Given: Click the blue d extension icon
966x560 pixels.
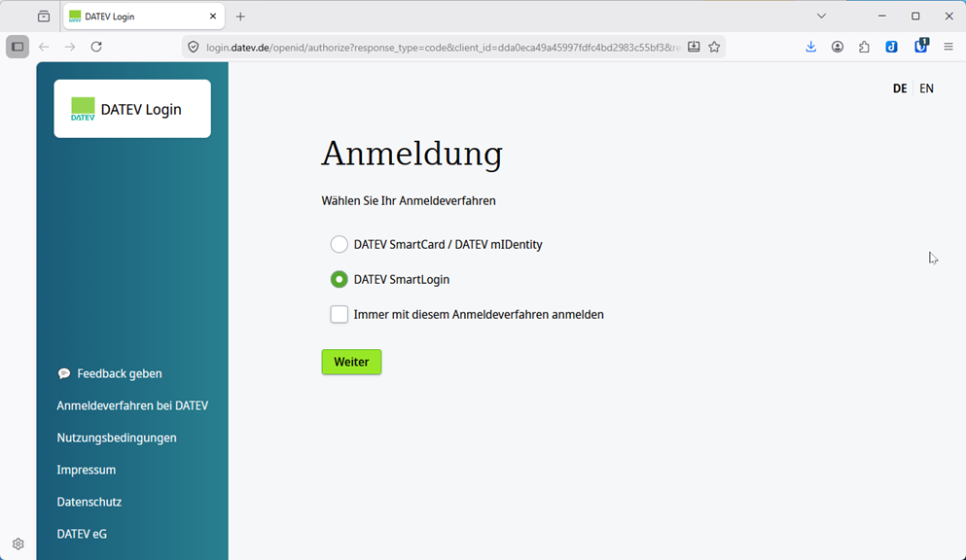Looking at the screenshot, I should (x=891, y=47).
